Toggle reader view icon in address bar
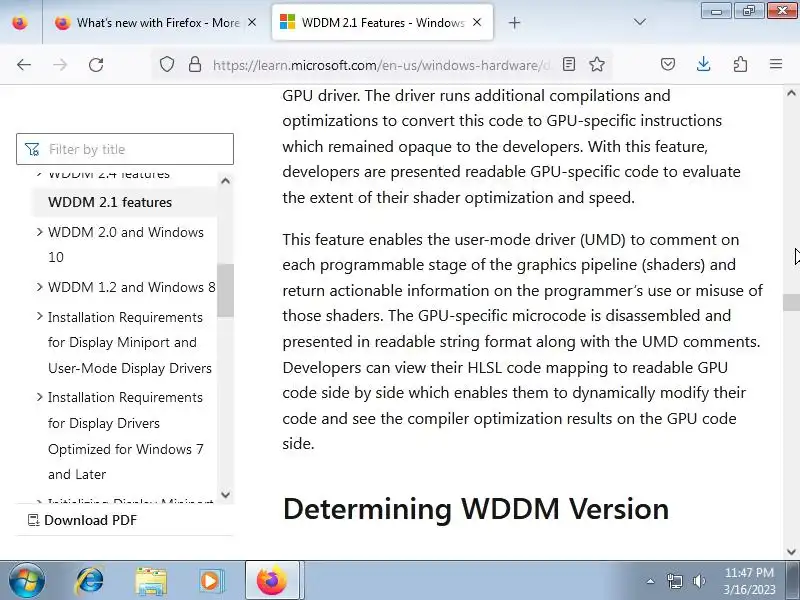The width and height of the screenshot is (800, 600). click(x=568, y=64)
